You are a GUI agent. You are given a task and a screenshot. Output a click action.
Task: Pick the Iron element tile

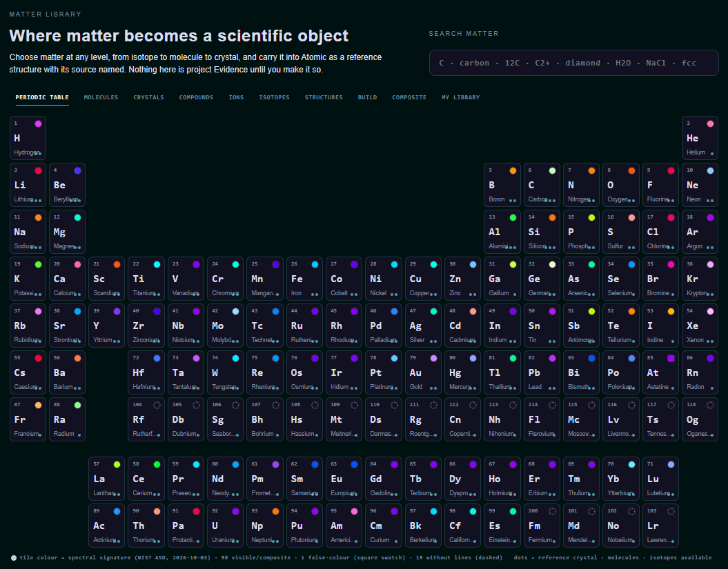(x=304, y=279)
